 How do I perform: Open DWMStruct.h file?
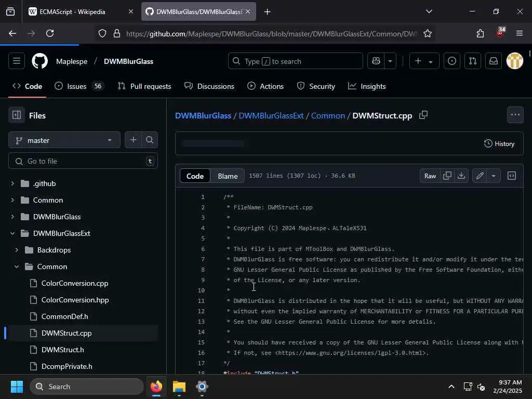tap(62, 350)
